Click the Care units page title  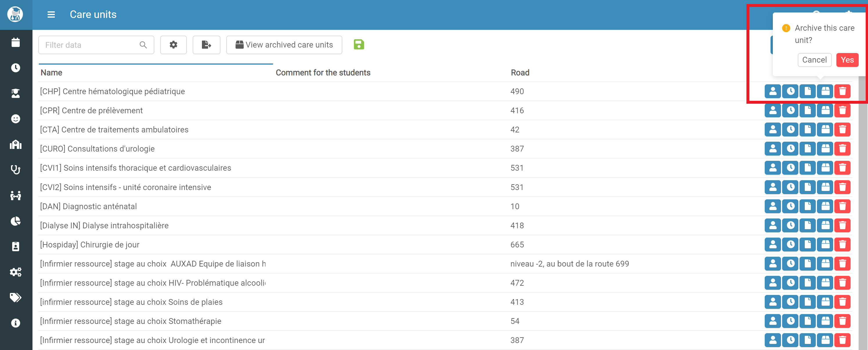click(x=93, y=14)
